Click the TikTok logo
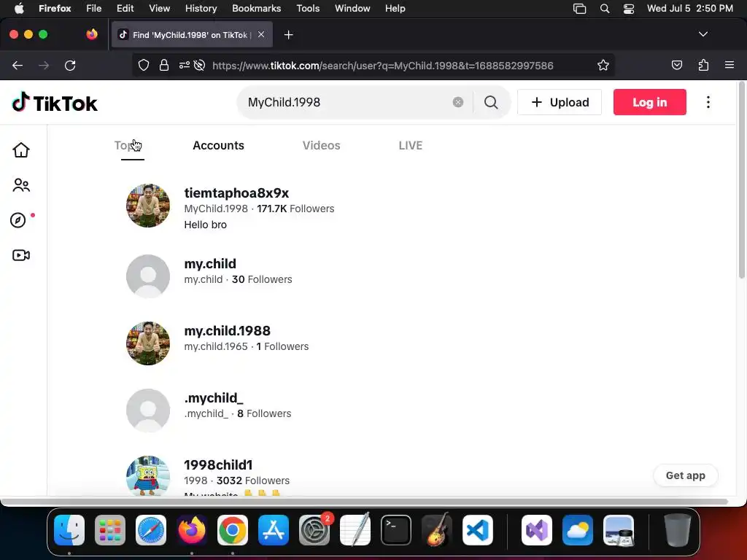This screenshot has height=560, width=747. 54,102
